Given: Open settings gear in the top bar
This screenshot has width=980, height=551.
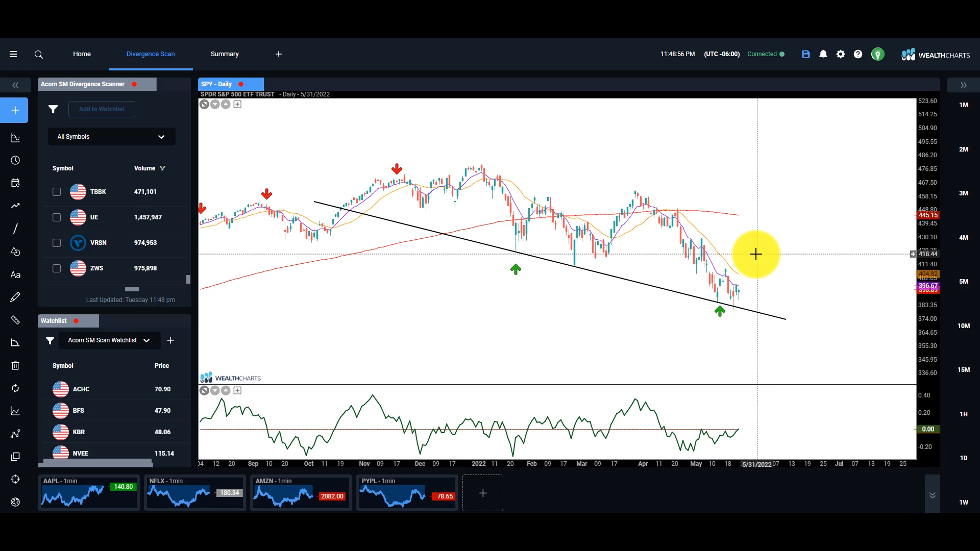Looking at the screenshot, I should click(x=841, y=54).
